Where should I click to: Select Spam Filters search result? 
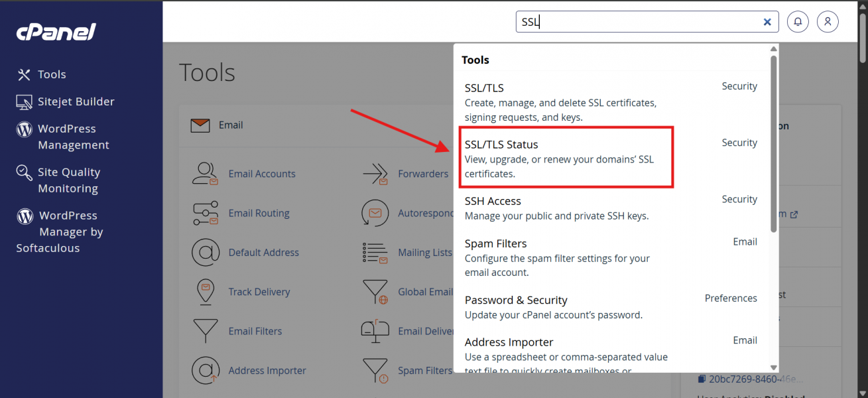coord(611,257)
